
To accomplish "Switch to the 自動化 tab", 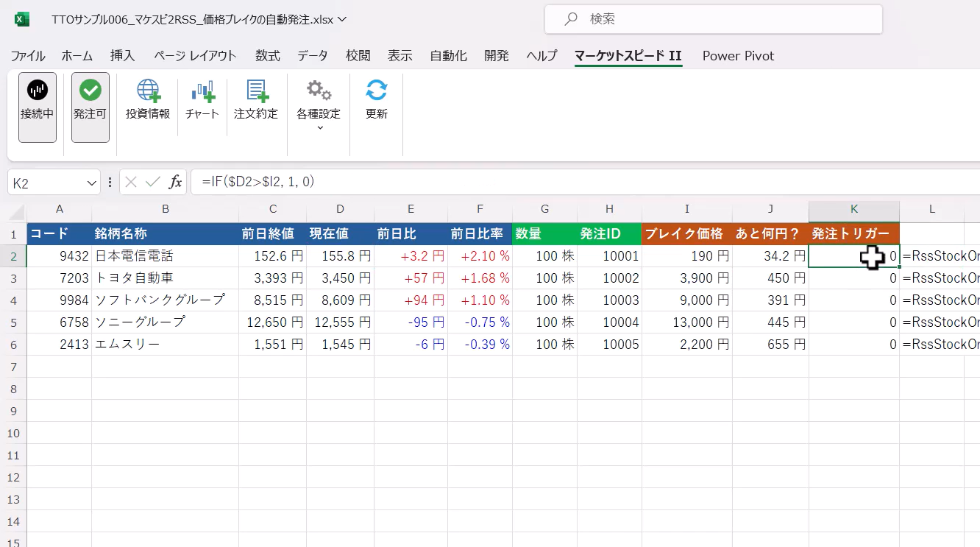I will (448, 56).
